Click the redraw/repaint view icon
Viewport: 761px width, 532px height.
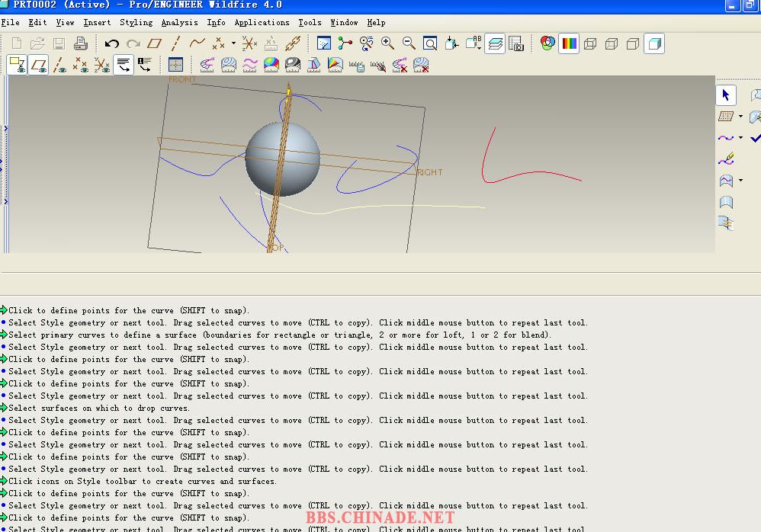coord(323,43)
